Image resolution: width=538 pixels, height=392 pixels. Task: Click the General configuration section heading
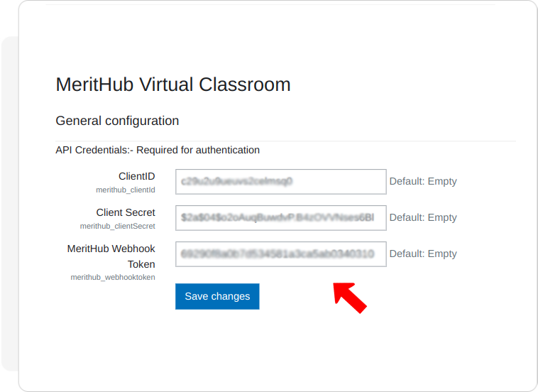click(117, 121)
